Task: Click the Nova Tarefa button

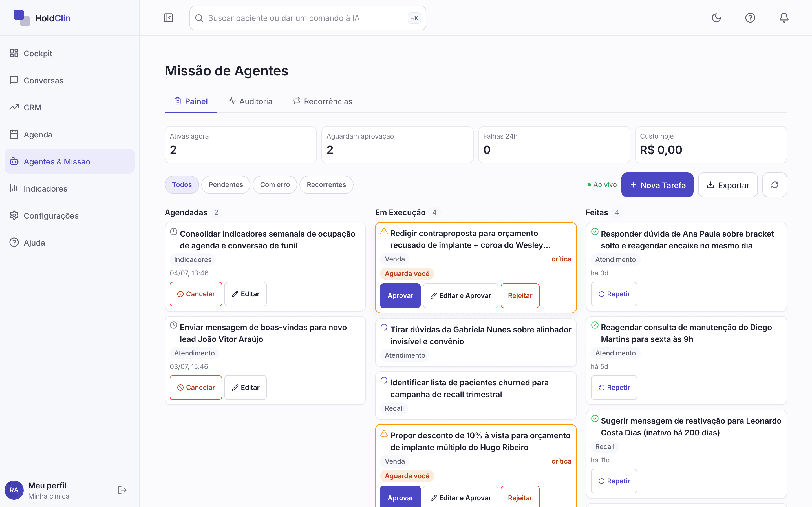Action: pyautogui.click(x=657, y=185)
